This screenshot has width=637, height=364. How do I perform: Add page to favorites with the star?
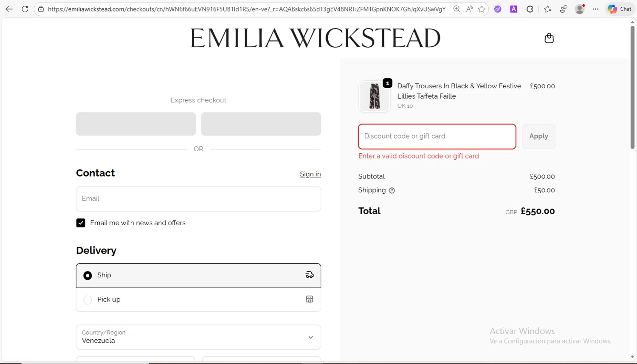click(x=482, y=9)
